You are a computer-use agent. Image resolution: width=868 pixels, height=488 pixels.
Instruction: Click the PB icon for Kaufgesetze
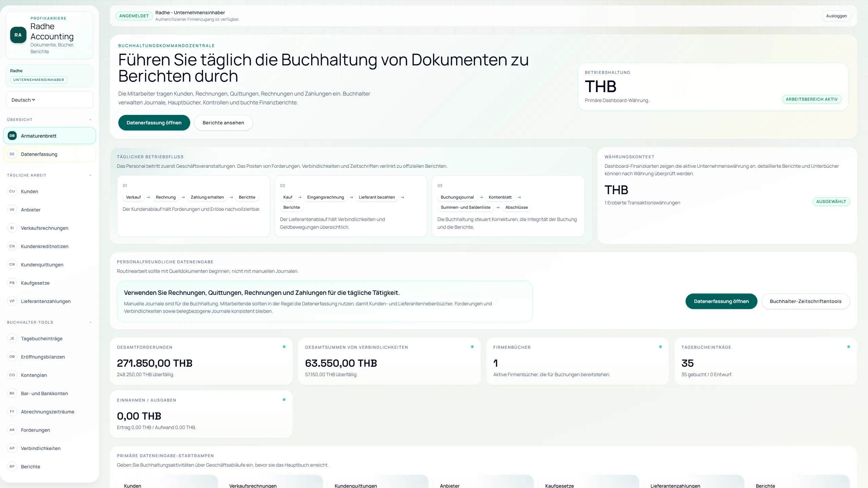tap(12, 283)
